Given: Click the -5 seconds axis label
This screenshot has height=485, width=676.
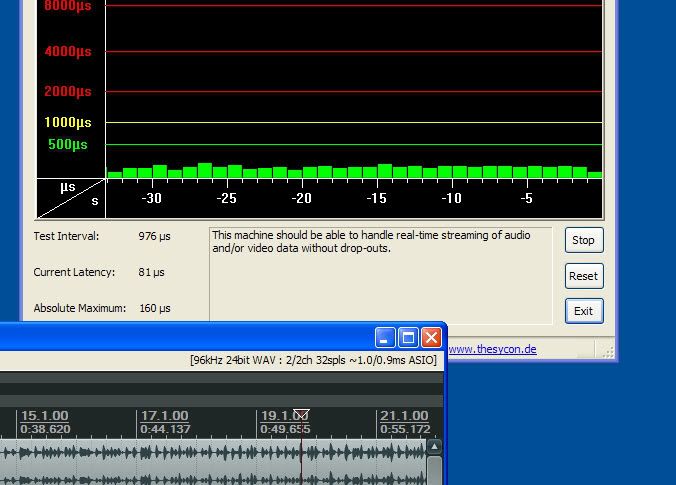Looking at the screenshot, I should tap(526, 198).
